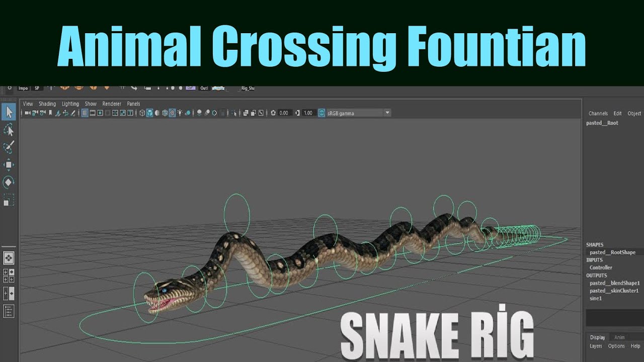Select the arrow Select tool

[9, 112]
